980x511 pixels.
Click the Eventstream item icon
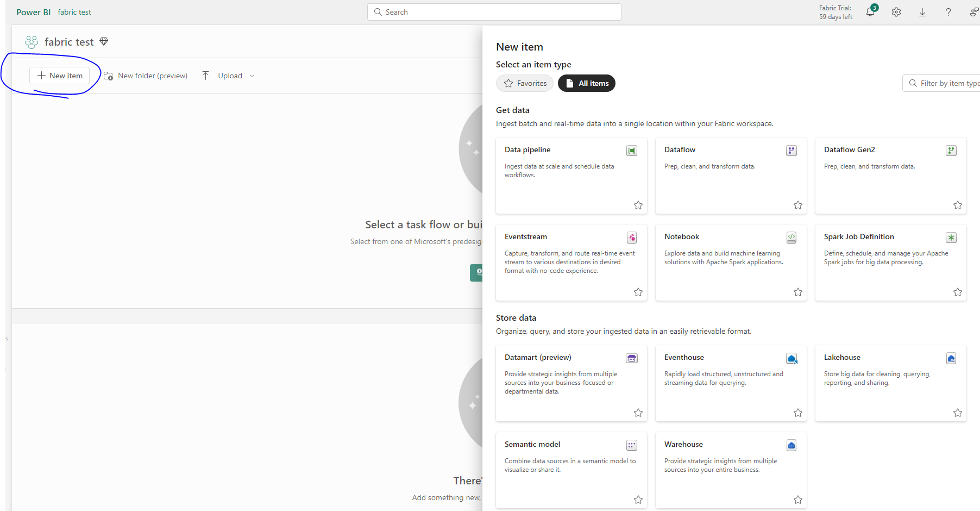632,238
